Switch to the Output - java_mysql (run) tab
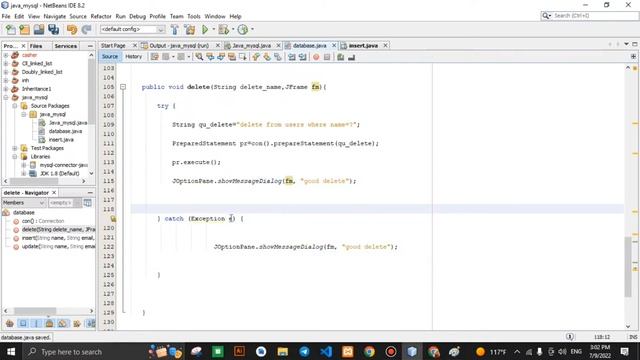This screenshot has height=360, width=640. [x=179, y=46]
